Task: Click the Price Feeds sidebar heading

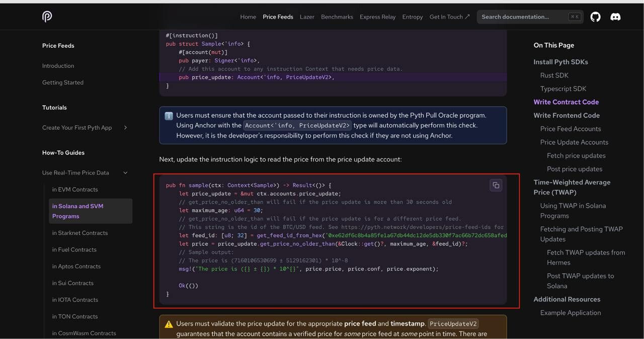Action: coord(58,46)
